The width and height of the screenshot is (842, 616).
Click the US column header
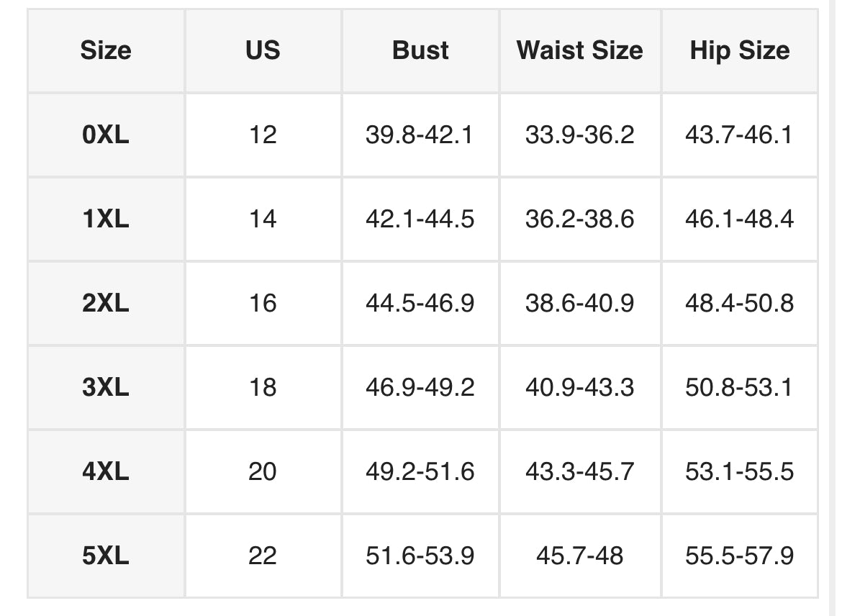click(263, 50)
